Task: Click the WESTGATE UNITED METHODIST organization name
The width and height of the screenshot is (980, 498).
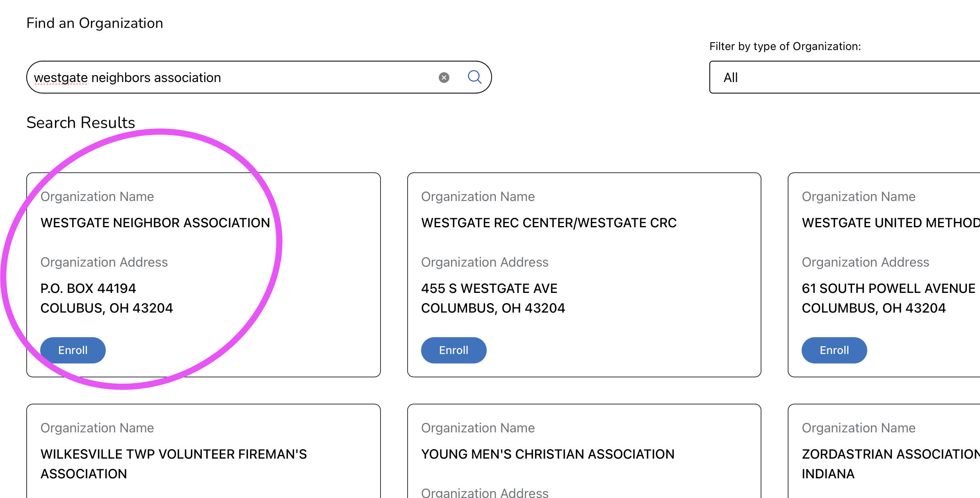Action: pos(891,223)
